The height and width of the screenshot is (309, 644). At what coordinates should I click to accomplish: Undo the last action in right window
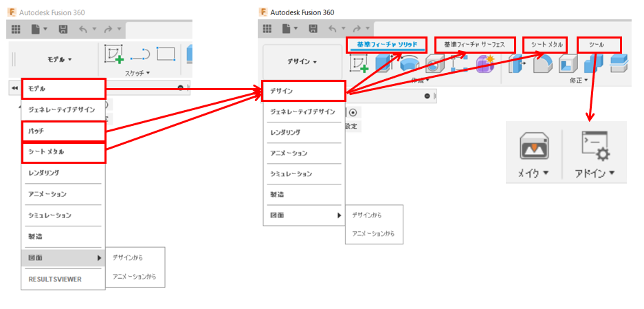pos(333,28)
